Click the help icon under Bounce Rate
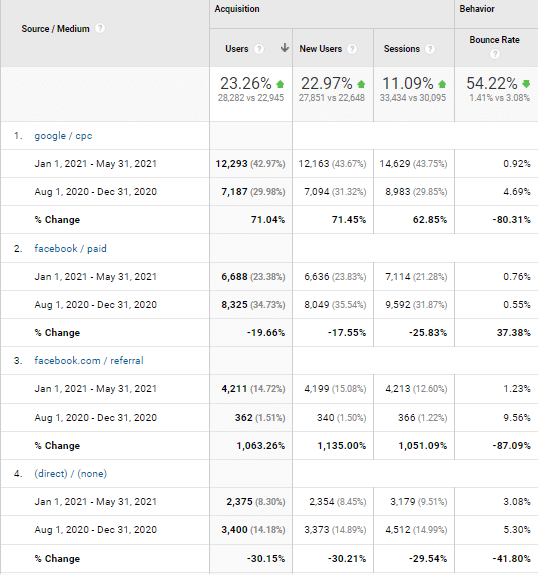 click(x=495, y=54)
